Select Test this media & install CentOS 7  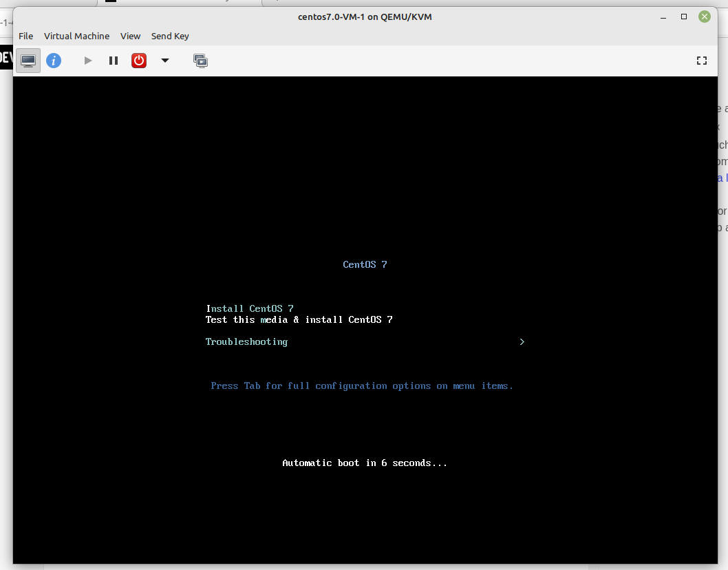tap(299, 319)
